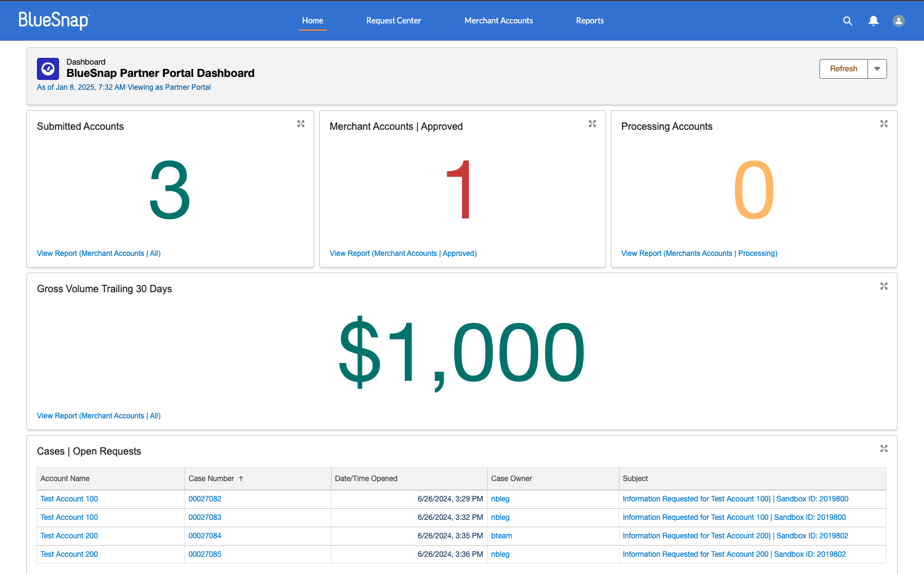Click case owner nbleg for case 00027082
Image resolution: width=924 pixels, height=574 pixels.
point(500,499)
